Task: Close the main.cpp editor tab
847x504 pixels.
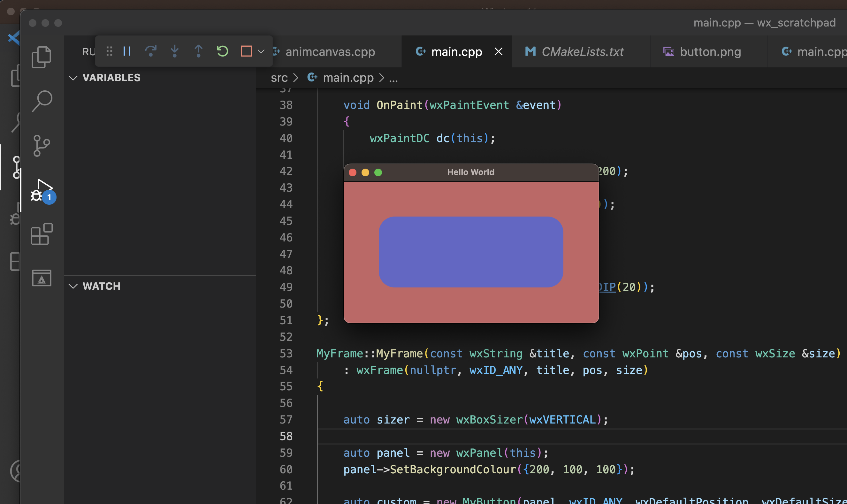Action: tap(499, 51)
